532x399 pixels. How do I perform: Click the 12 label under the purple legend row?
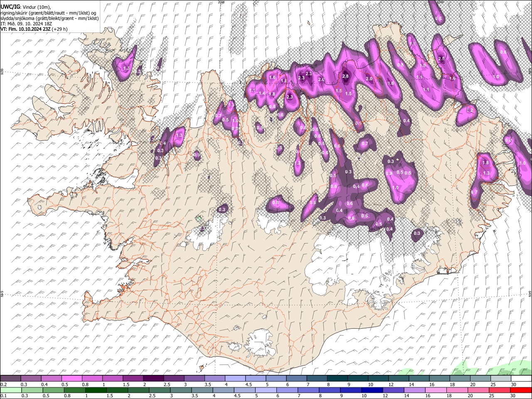tap(391, 384)
